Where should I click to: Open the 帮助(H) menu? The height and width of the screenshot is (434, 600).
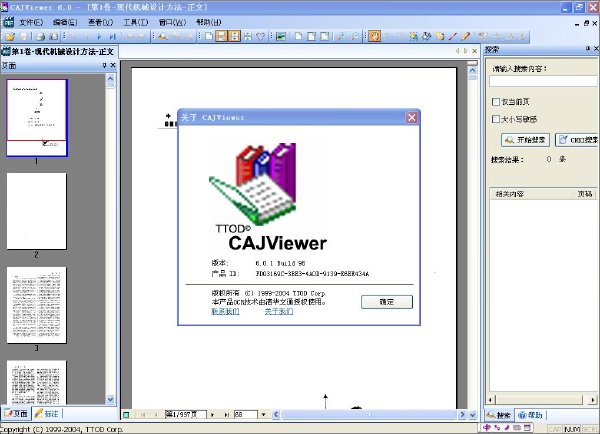pyautogui.click(x=209, y=23)
